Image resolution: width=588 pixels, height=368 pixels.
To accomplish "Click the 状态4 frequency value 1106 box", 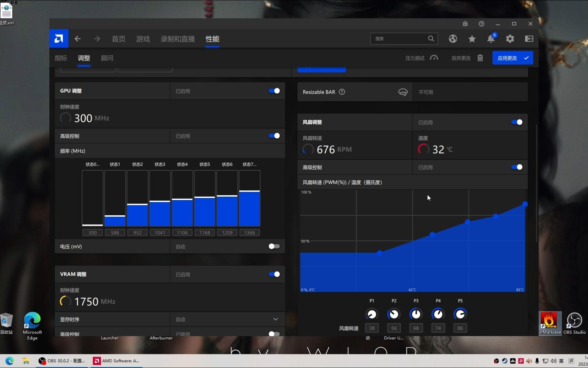I will pos(182,233).
